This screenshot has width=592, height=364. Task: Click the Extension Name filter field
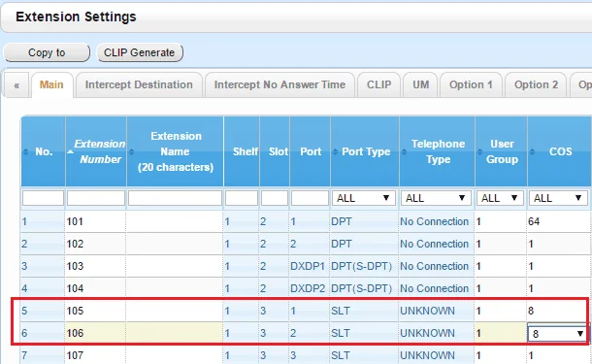pos(175,198)
